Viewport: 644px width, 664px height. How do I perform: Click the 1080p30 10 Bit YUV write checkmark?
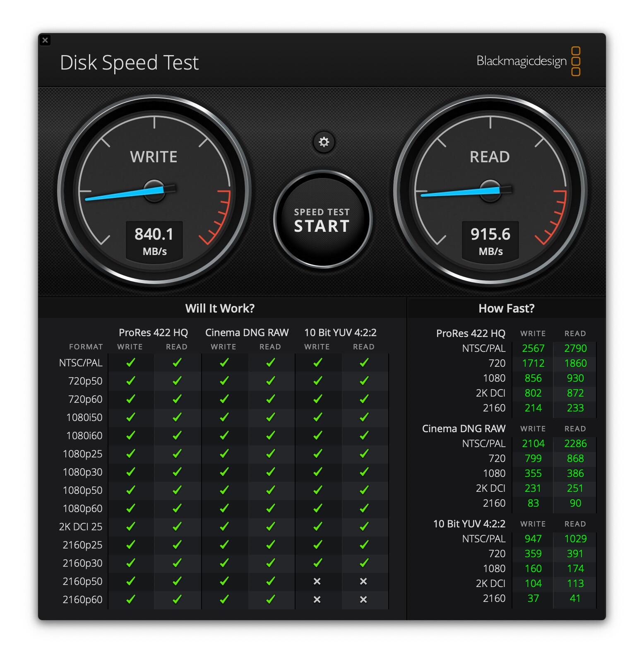[317, 472]
